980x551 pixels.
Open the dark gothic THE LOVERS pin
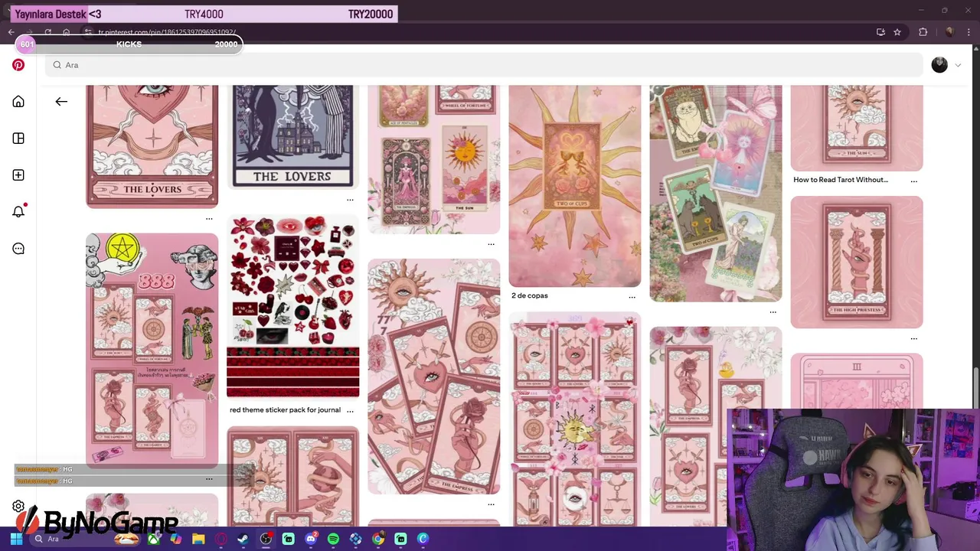coord(292,137)
